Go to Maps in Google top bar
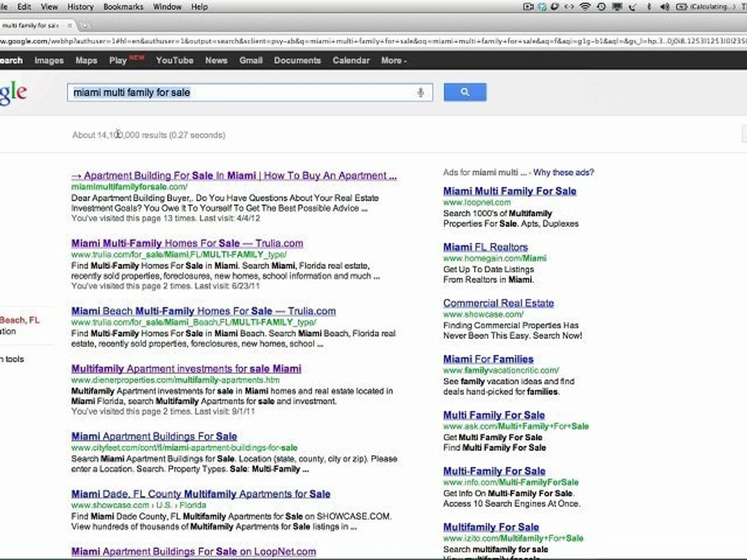Screen dimensions: 747x560 pos(86,61)
